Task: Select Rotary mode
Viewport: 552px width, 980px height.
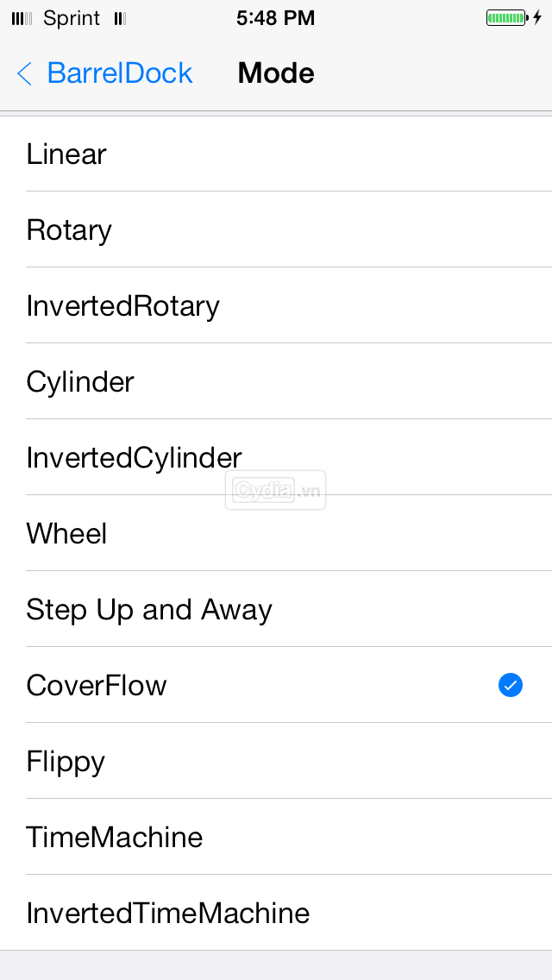Action: click(276, 229)
